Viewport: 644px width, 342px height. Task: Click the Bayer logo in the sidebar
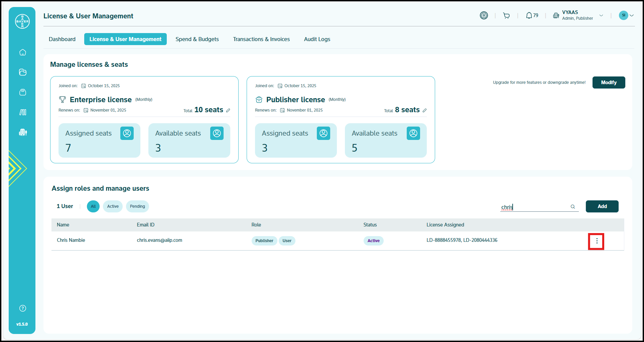point(22,21)
